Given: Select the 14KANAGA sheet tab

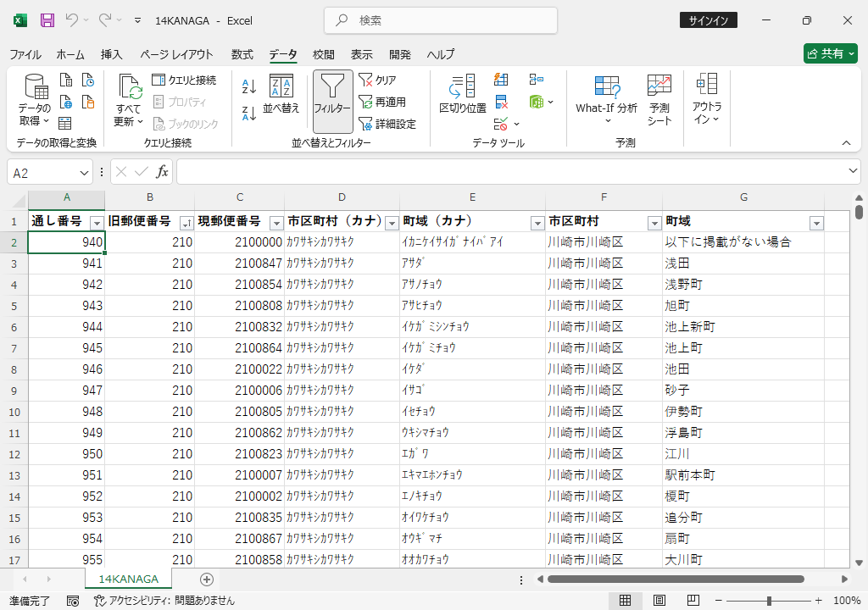Looking at the screenshot, I should 129,579.
